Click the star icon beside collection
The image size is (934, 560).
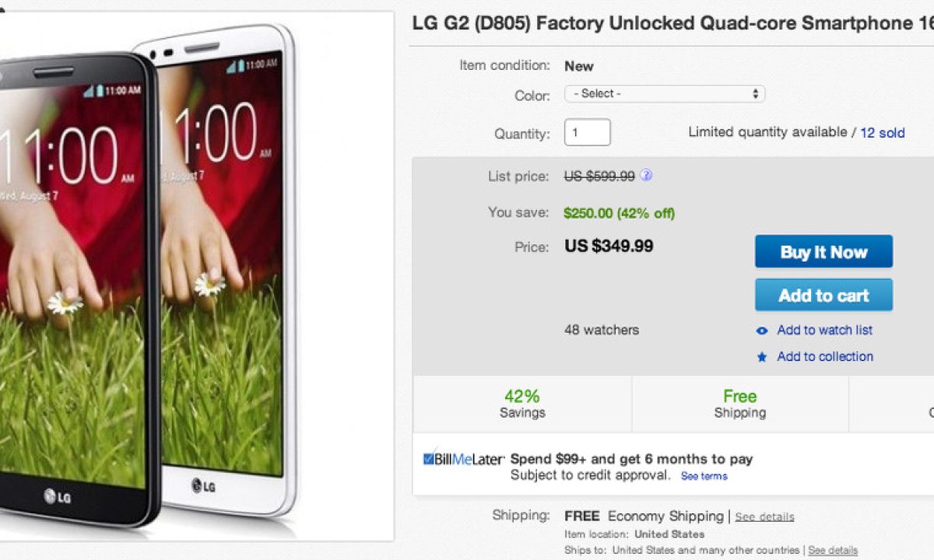762,357
